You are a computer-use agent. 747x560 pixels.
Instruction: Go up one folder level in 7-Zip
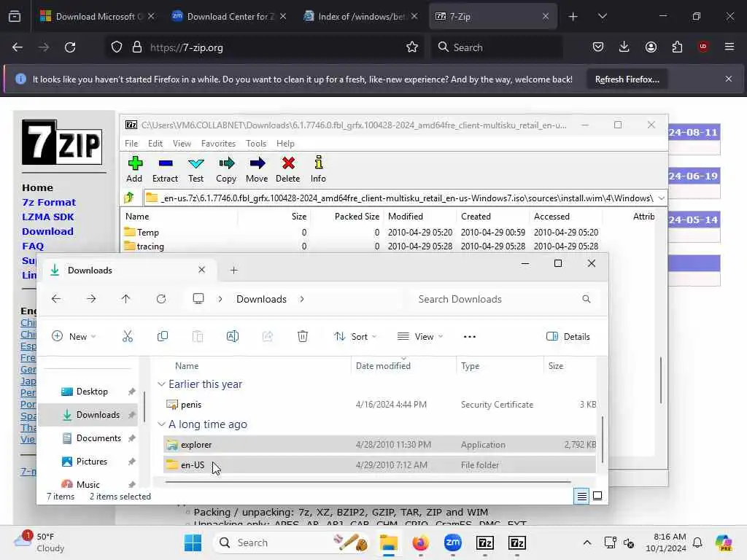coord(129,198)
